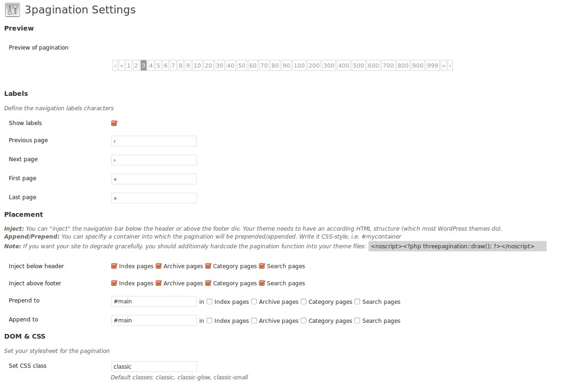Enable Search pages for Prepend to

pyautogui.click(x=357, y=302)
